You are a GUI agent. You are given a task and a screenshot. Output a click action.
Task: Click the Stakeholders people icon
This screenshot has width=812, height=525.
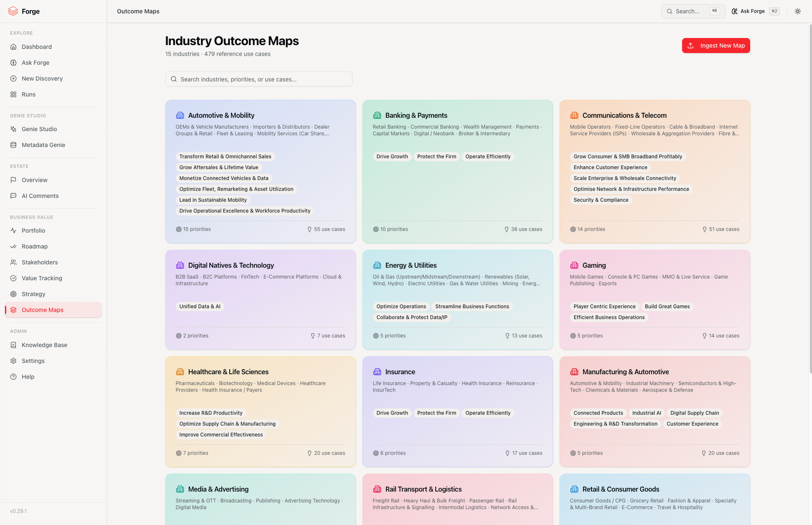(x=13, y=262)
